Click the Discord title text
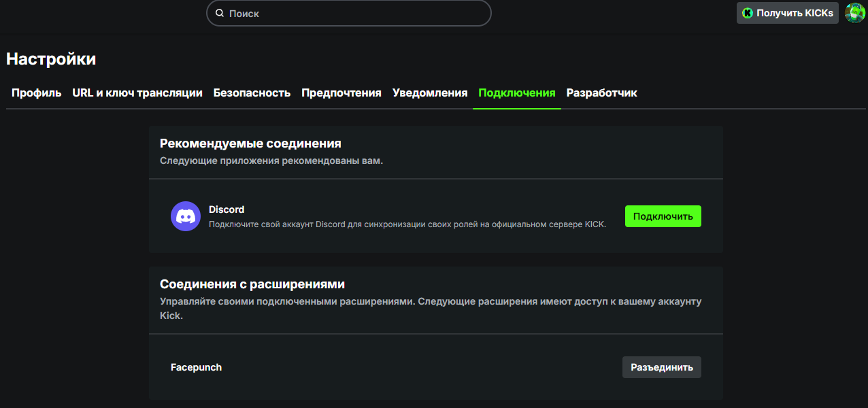 click(x=227, y=209)
